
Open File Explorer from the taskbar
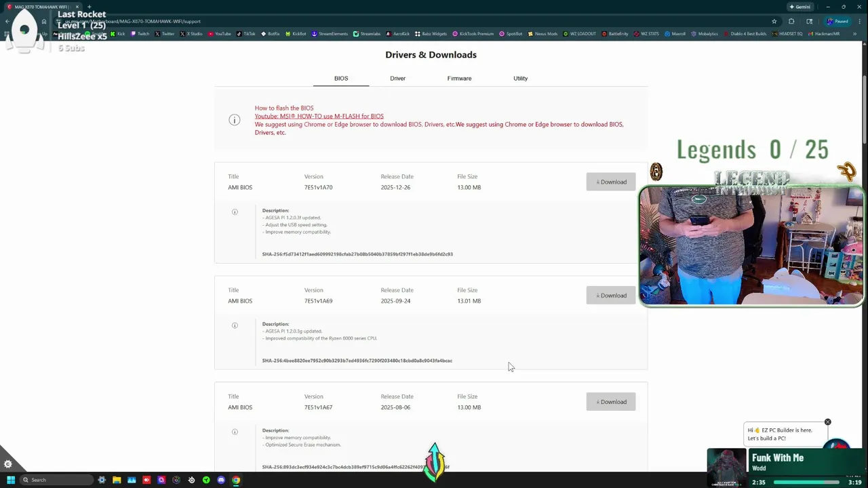coord(117,480)
